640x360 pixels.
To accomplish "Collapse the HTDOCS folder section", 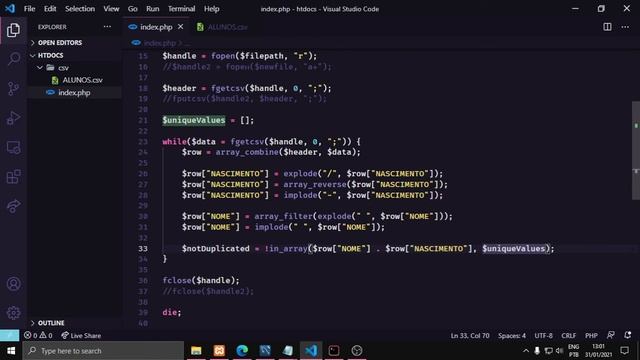I will pyautogui.click(x=50, y=55).
